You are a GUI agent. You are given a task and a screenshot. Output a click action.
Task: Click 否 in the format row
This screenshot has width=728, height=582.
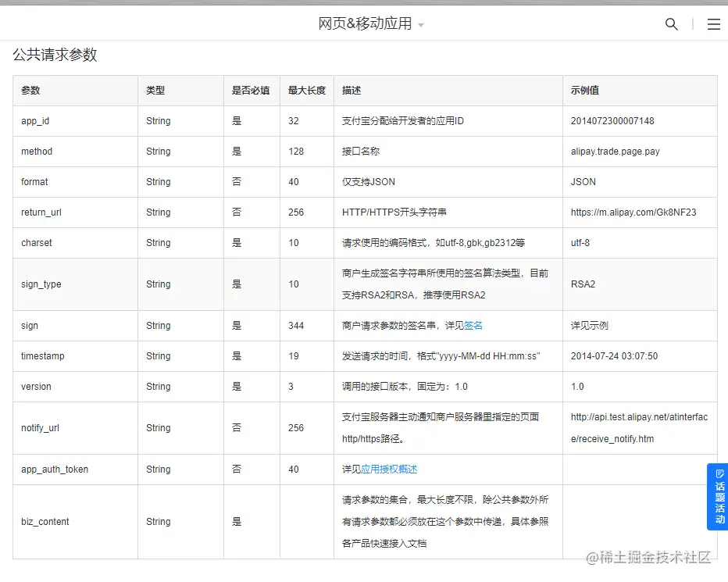(237, 182)
